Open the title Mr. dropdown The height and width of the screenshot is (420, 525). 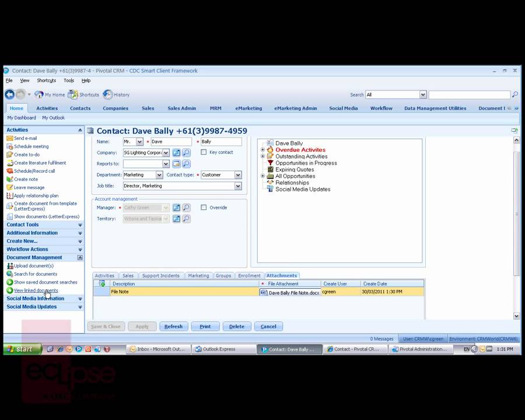coord(139,142)
